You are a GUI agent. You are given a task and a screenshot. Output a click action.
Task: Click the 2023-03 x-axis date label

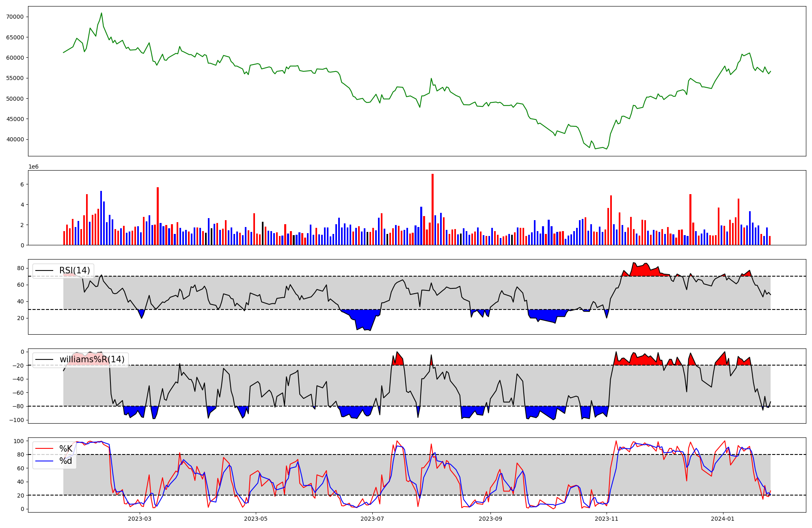click(139, 519)
